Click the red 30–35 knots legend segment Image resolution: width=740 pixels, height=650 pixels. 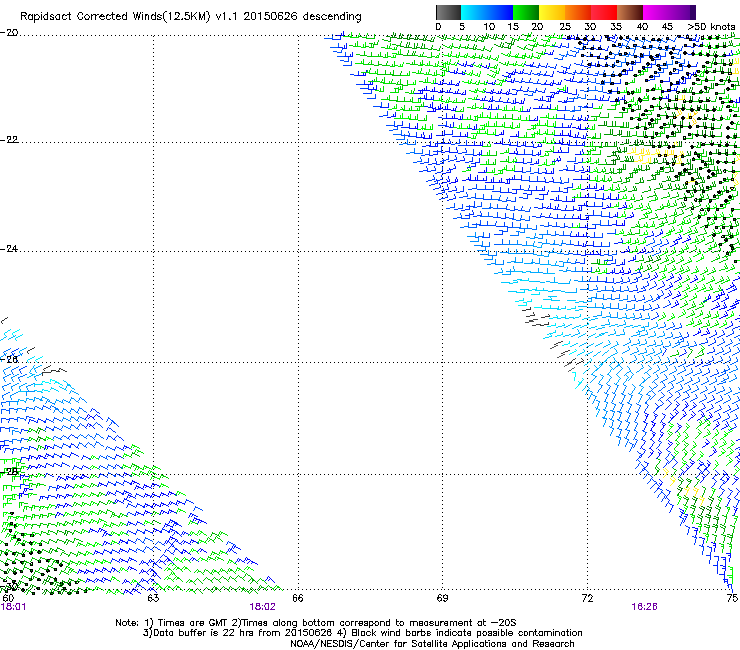[x=604, y=12]
